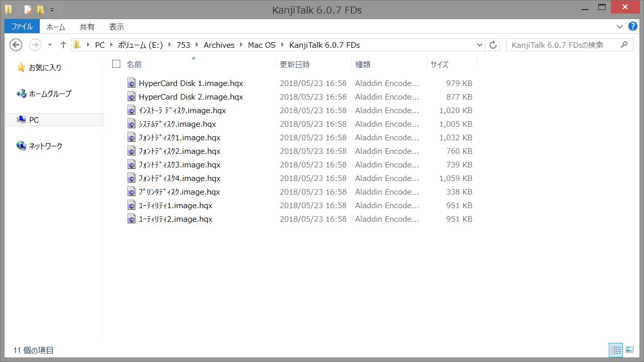Click the Back navigation arrow
Screen dimensions: 644x362
point(16,45)
